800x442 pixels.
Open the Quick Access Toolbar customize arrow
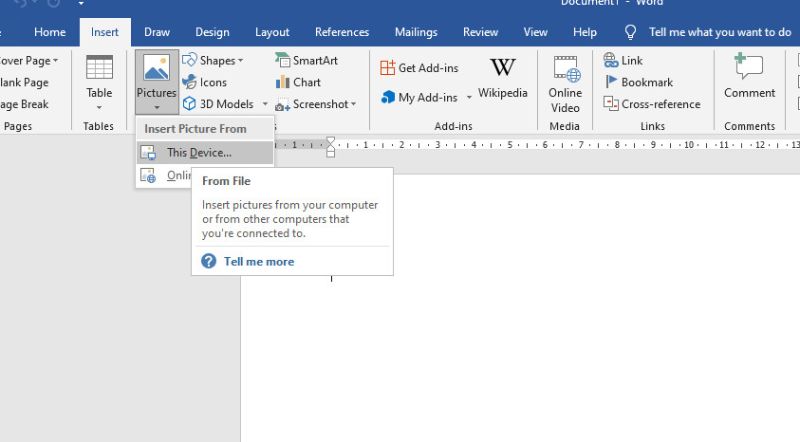point(81,3)
